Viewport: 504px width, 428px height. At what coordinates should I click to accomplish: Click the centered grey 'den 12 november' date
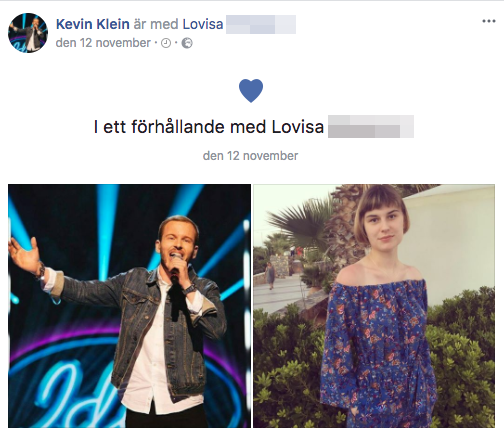coord(250,156)
